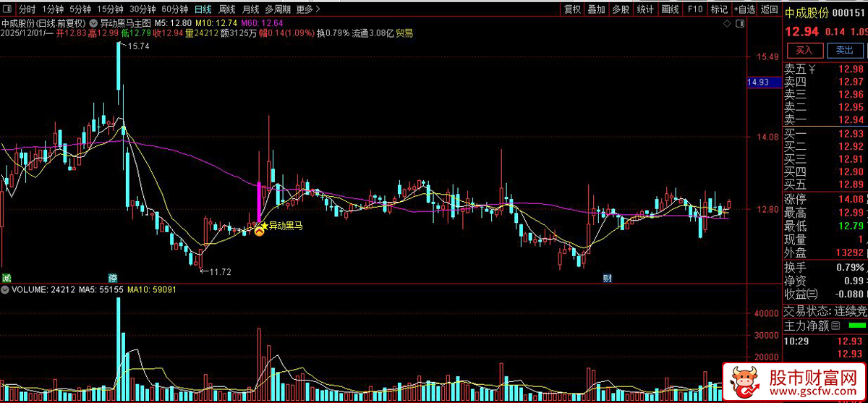Click the 11.72 low price annotation
Image resolution: width=868 pixels, height=403 pixels.
[x=220, y=272]
